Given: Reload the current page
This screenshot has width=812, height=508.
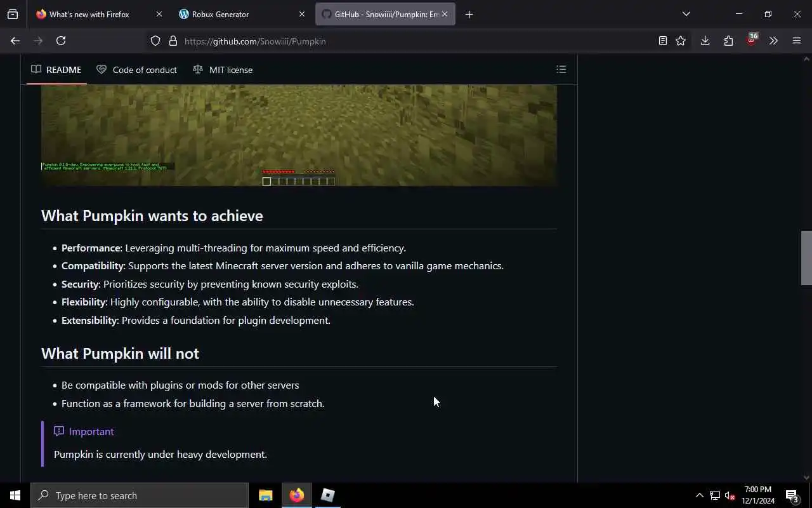Looking at the screenshot, I should (61, 41).
